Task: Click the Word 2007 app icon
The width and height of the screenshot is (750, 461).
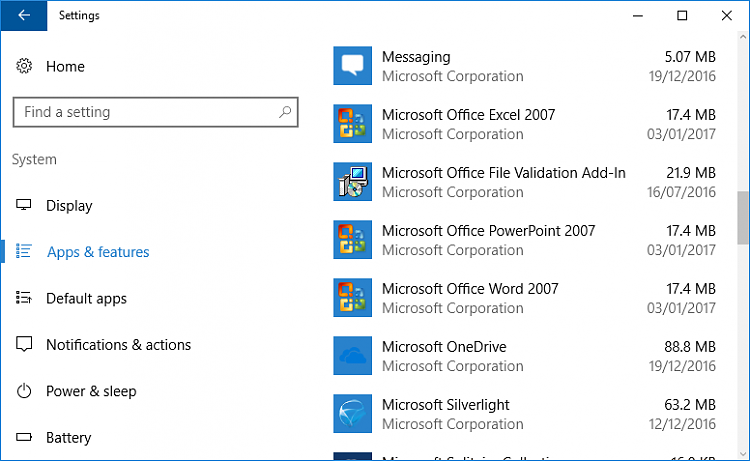Action: coord(353,297)
